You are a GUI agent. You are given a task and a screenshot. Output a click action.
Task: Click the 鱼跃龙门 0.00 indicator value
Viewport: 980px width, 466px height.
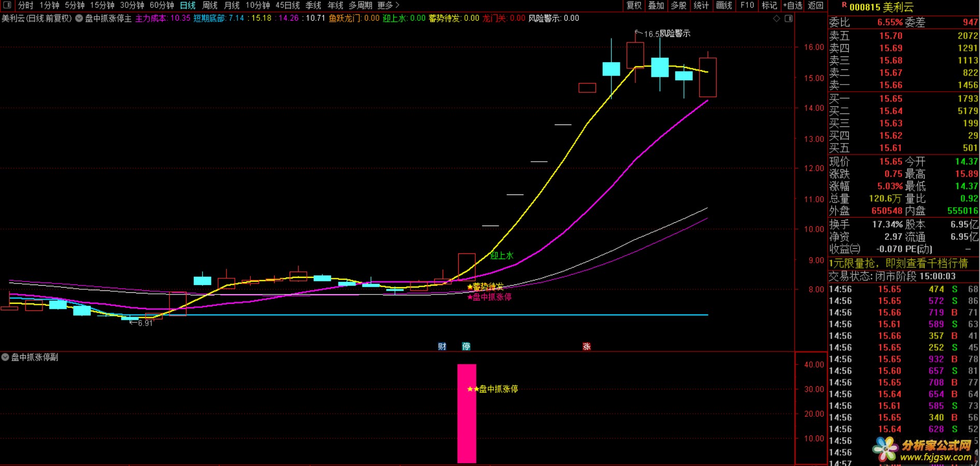[354, 18]
